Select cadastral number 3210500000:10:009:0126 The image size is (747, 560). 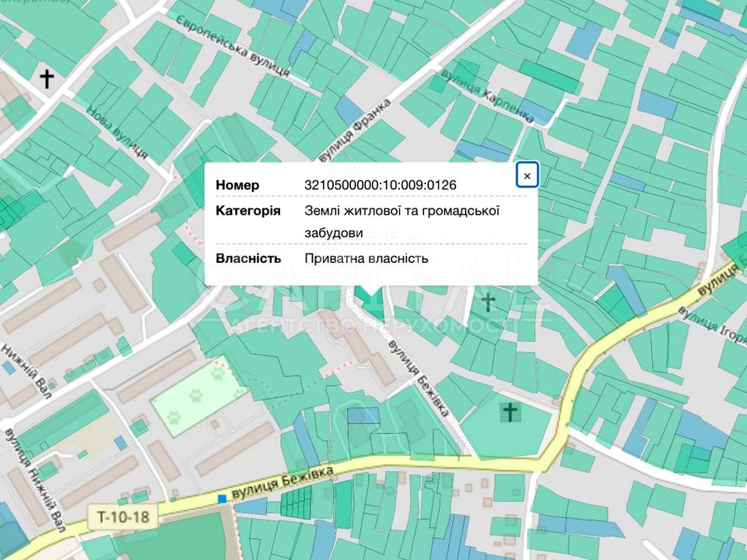[x=381, y=184]
